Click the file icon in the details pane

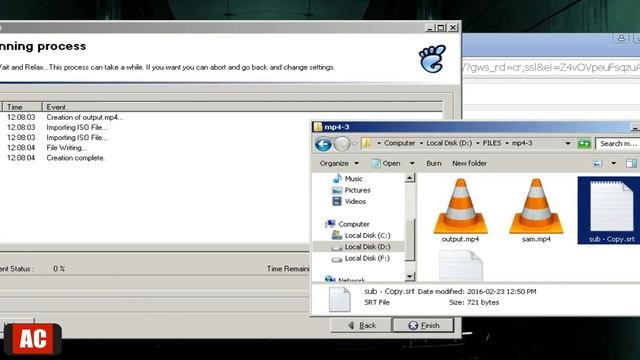pyautogui.click(x=340, y=299)
